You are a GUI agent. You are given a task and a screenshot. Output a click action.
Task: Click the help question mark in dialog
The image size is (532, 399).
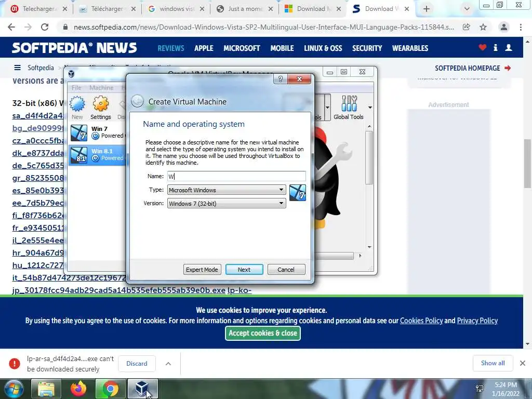(x=280, y=79)
